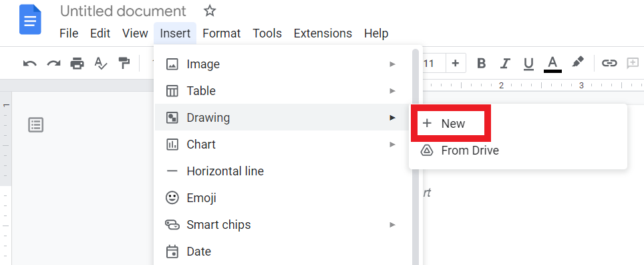Screen dimensions: 644x265
Task: Expand the Smart chips submenu
Action: 281,225
